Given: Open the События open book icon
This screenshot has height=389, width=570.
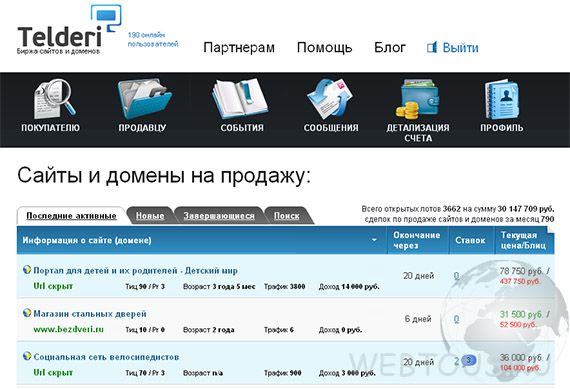Looking at the screenshot, I should [240, 99].
